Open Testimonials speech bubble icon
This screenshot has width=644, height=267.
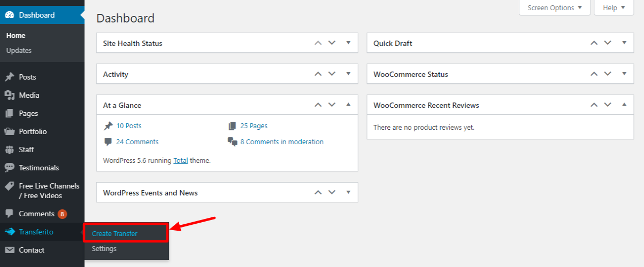tap(10, 168)
